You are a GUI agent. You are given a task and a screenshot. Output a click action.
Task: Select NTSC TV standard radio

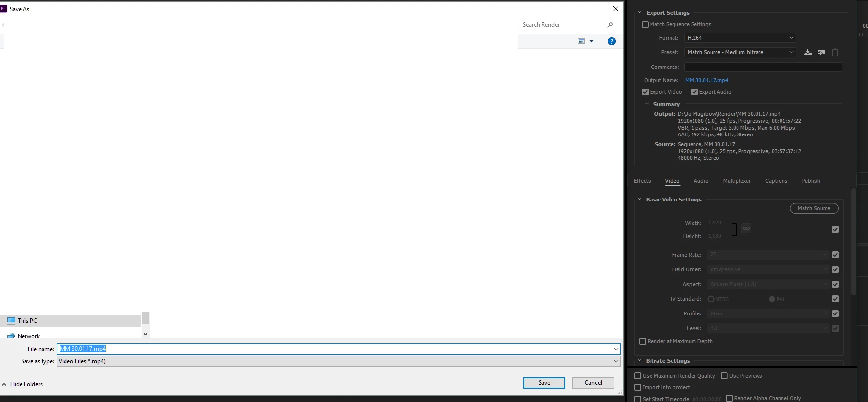pyautogui.click(x=711, y=299)
